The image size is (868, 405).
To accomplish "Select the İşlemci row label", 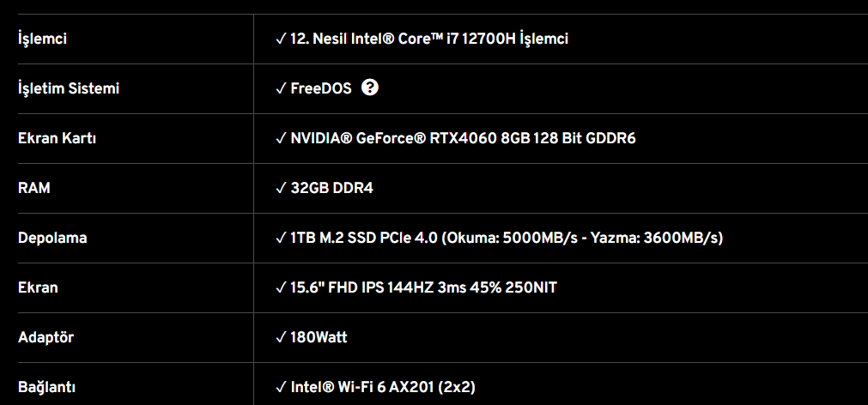I will pyautogui.click(x=42, y=39).
